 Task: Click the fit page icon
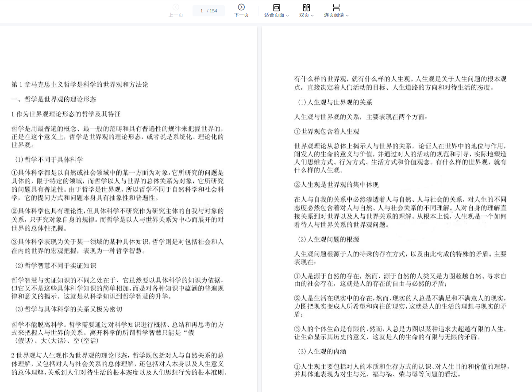(x=277, y=8)
